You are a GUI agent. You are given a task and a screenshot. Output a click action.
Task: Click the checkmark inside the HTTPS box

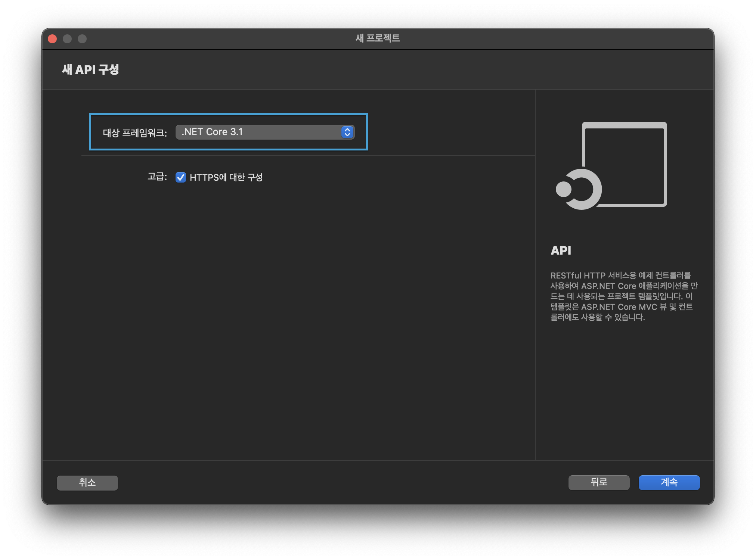pyautogui.click(x=181, y=177)
